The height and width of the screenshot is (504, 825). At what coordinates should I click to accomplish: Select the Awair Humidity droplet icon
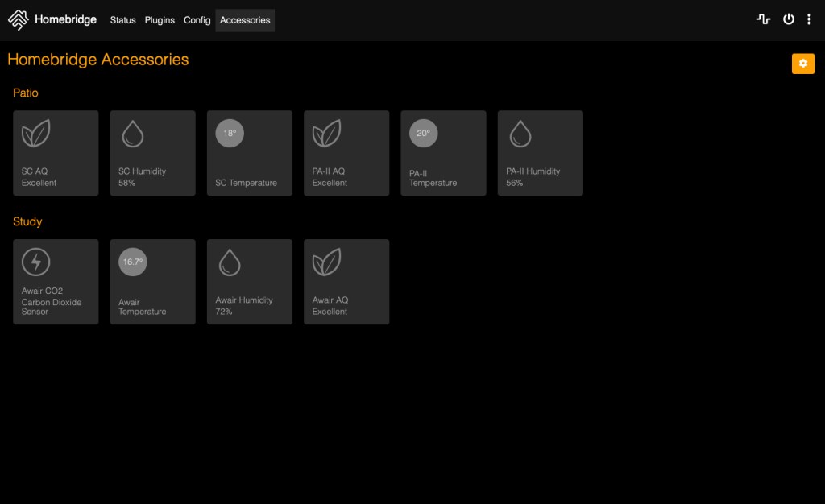click(x=230, y=262)
